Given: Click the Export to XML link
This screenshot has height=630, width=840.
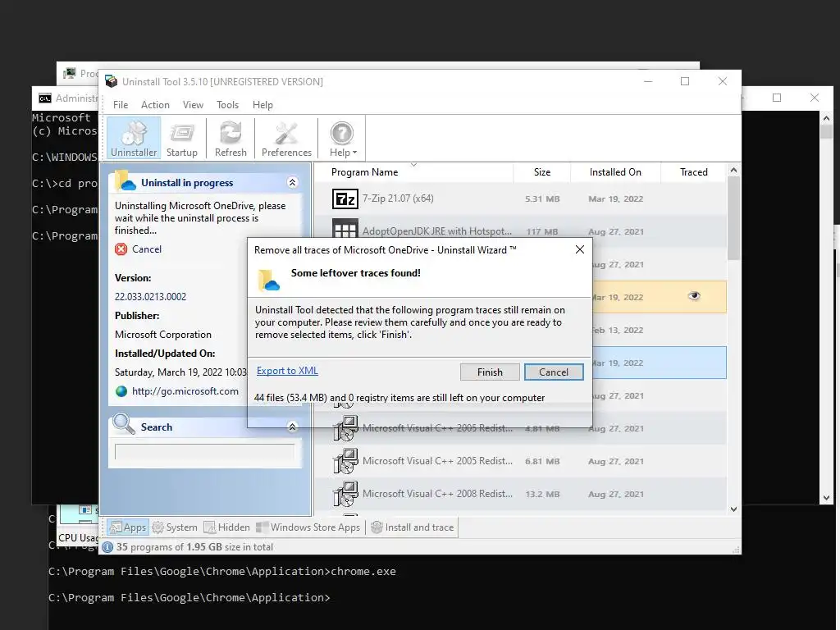Looking at the screenshot, I should coord(287,371).
